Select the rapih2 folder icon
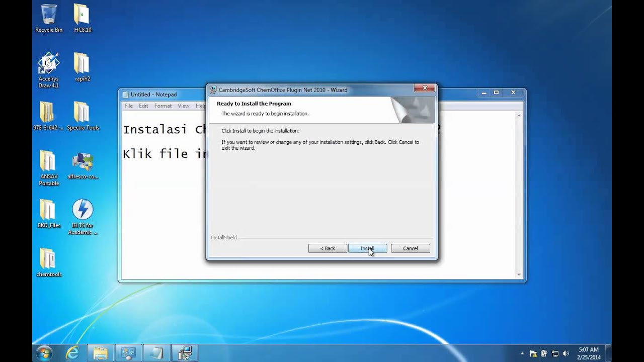The width and height of the screenshot is (644, 362). tap(83, 67)
